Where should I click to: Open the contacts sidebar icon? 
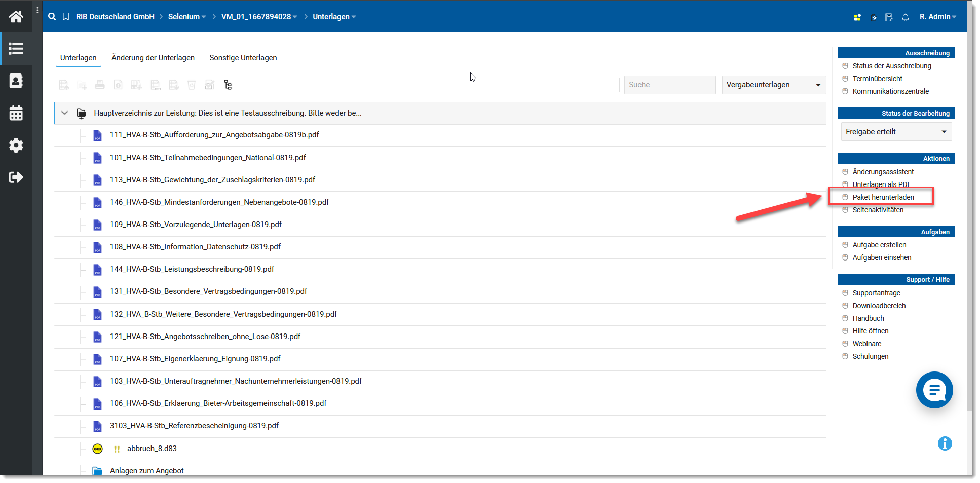(16, 81)
